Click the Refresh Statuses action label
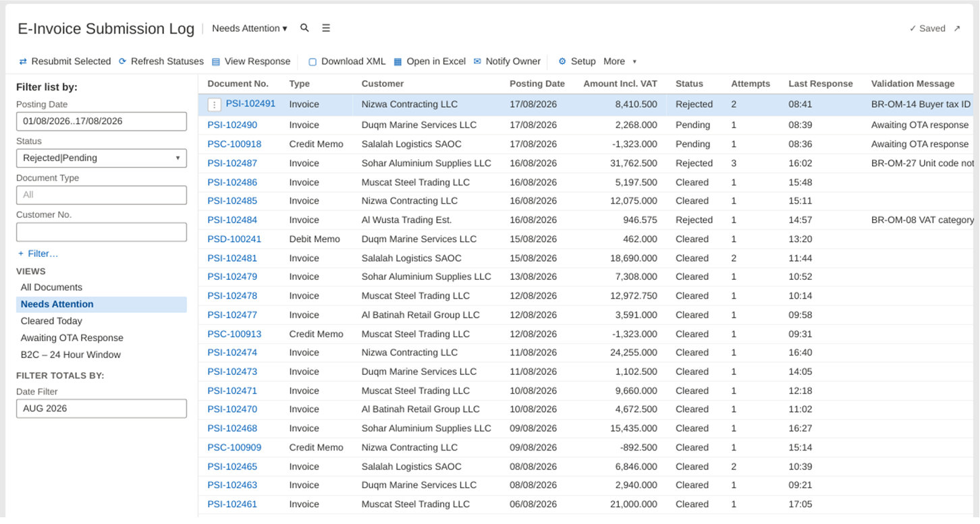980x524 pixels. click(167, 61)
